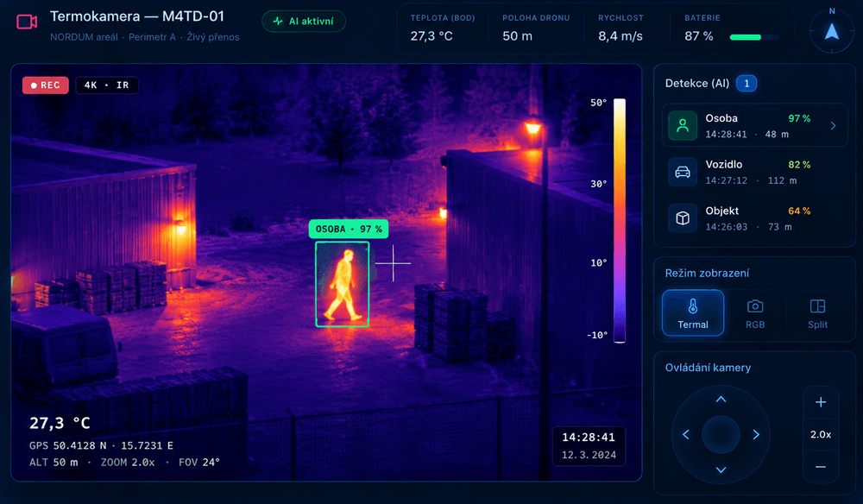Switch display mode to Split
Image resolution: width=863 pixels, height=504 pixels.
[x=817, y=313]
